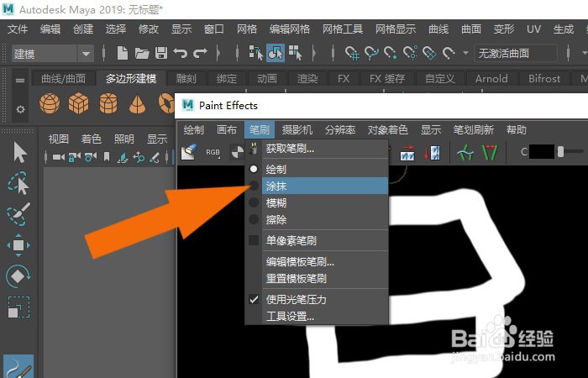Viewport: 588px width, 378px height.
Task: Switch to the 曲线/曲面 shelf tab
Action: 63,79
